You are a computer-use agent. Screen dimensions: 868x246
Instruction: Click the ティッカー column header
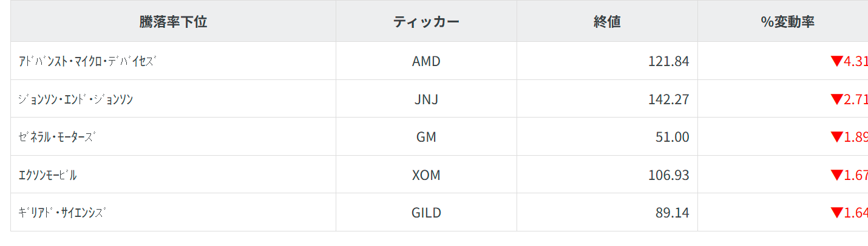[x=426, y=22]
